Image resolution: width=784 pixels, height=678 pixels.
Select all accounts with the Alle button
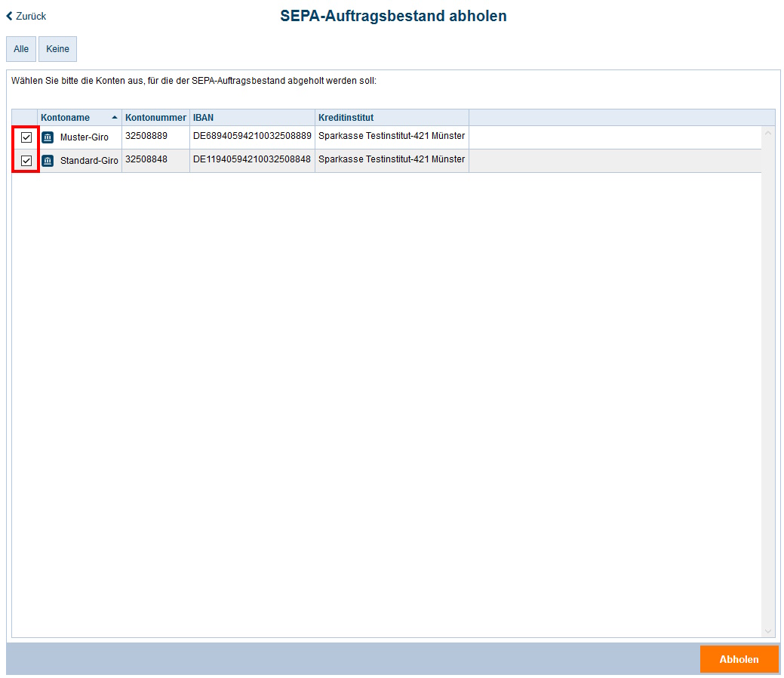pyautogui.click(x=20, y=48)
